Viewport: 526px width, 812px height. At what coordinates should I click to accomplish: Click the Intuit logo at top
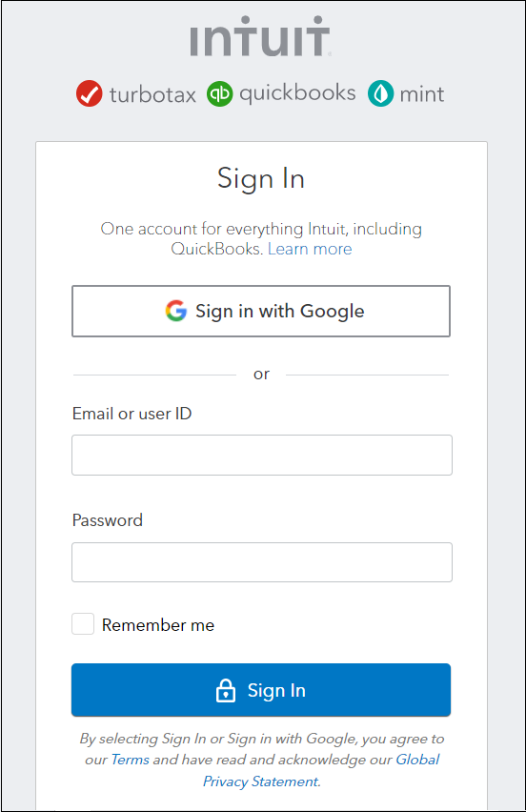tap(260, 36)
